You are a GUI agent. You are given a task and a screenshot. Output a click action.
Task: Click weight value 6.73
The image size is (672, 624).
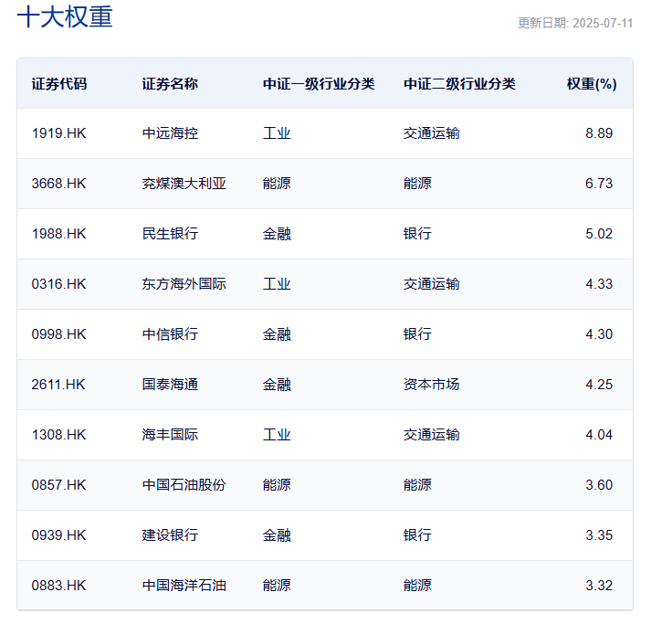[x=599, y=184]
